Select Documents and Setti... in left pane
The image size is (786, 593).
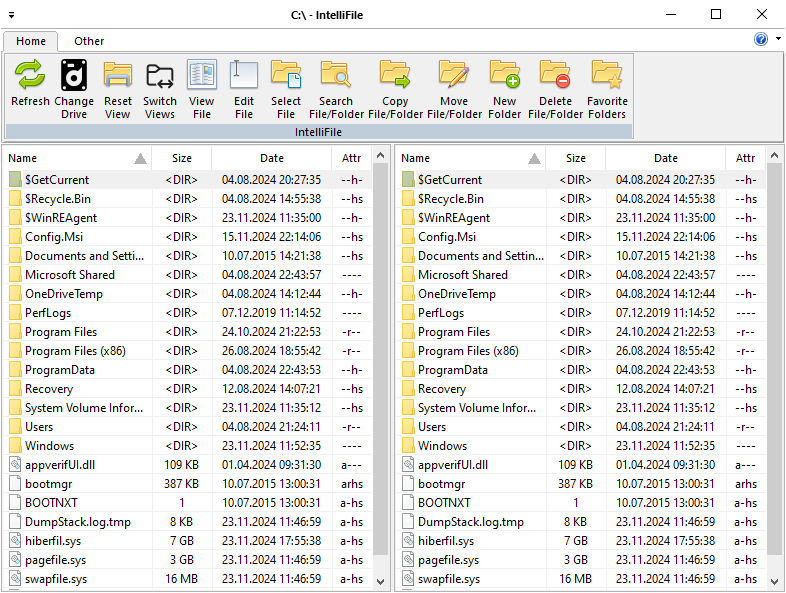click(x=84, y=256)
